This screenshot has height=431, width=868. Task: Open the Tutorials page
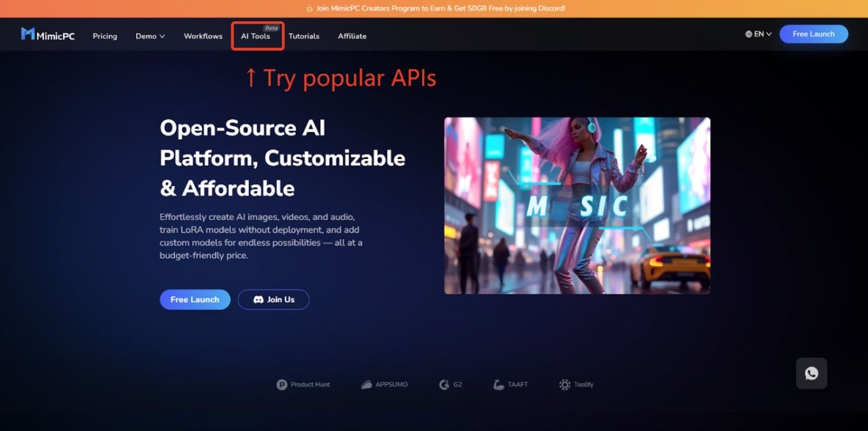303,36
